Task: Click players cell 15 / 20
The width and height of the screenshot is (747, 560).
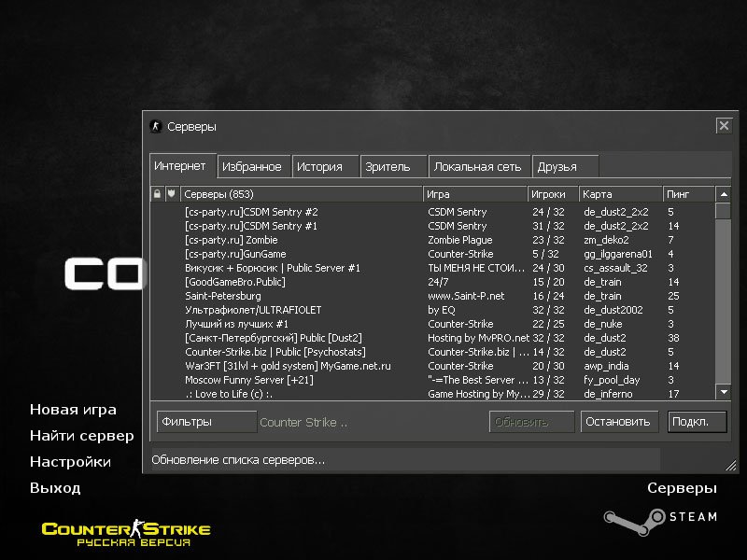Action: (x=548, y=282)
